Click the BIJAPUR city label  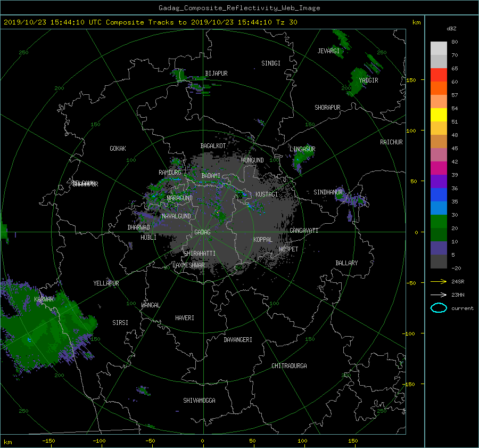tap(216, 74)
